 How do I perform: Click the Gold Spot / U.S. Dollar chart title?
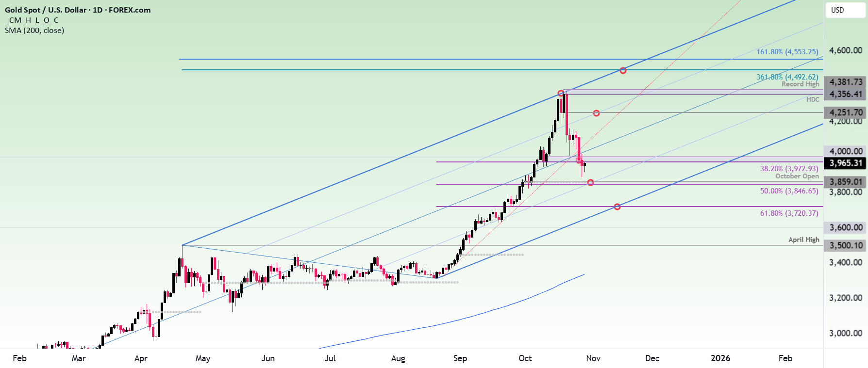pos(78,10)
